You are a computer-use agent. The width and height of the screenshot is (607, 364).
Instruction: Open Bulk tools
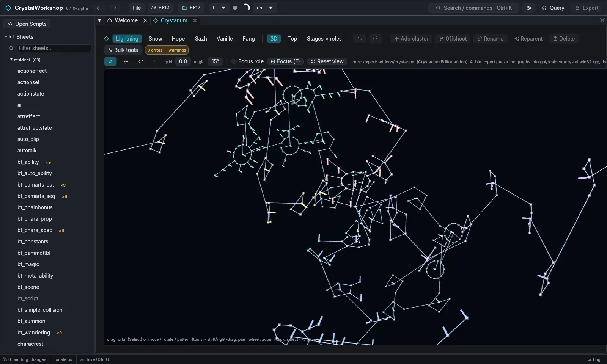point(123,50)
